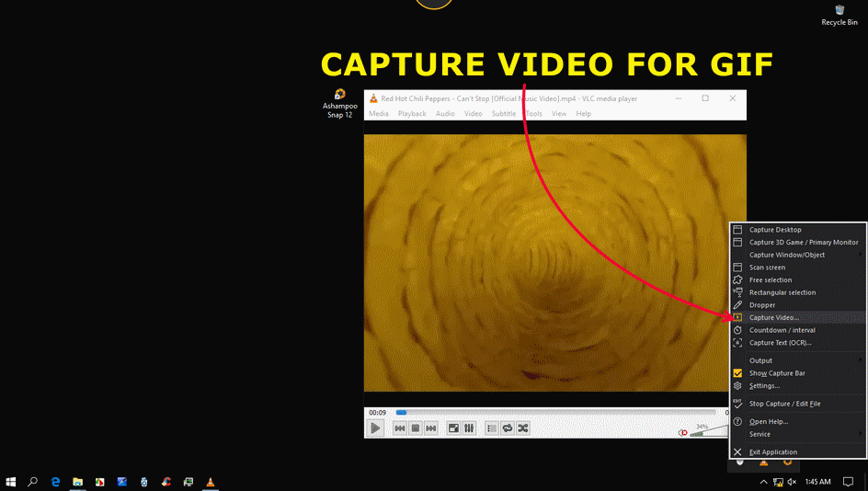Click the tray muted volume icon

[x=792, y=482]
